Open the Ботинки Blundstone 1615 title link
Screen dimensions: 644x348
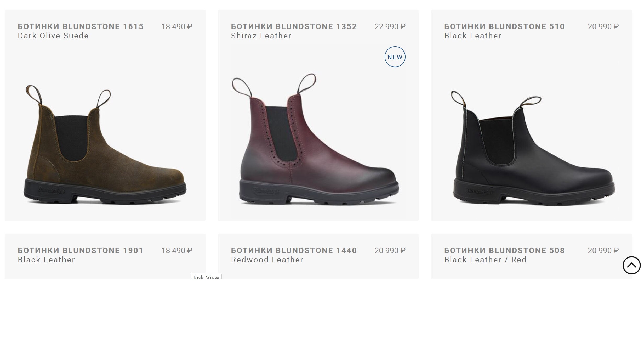pos(81,27)
